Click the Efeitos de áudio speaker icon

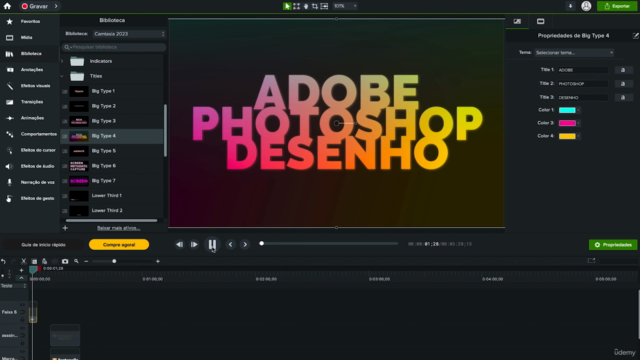pos(9,167)
